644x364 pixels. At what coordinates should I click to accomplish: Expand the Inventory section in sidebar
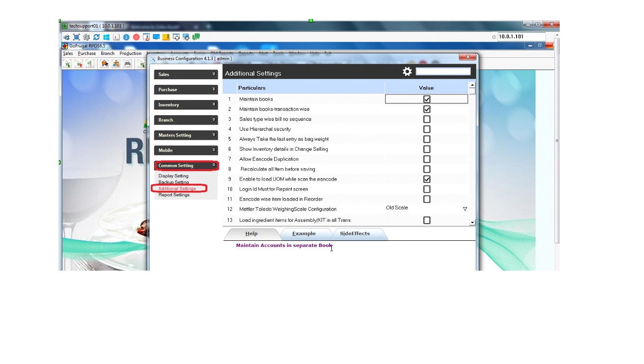[186, 105]
